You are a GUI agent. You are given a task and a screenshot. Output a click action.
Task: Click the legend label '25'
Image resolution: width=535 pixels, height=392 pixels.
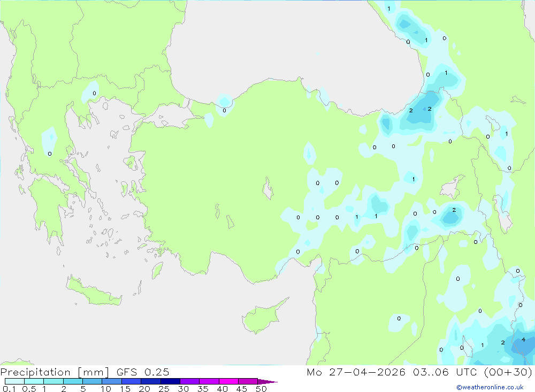[x=164, y=389]
